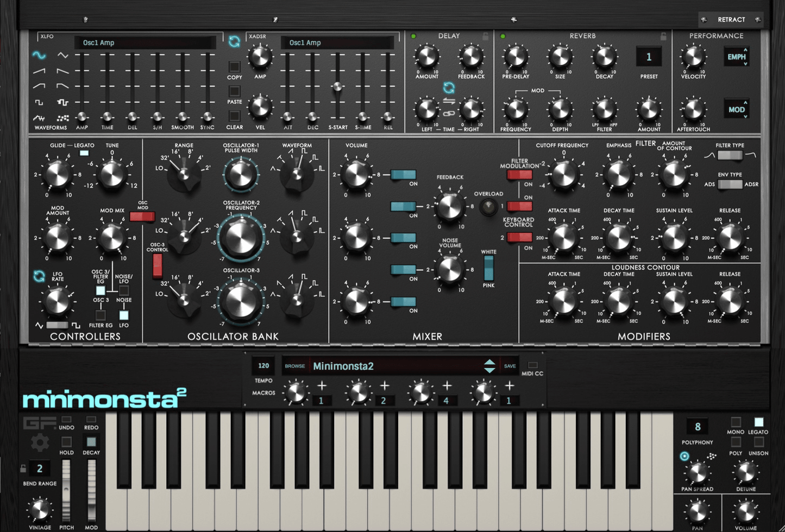Disable the Legato voice mode checkbox
785x532 pixels.
click(758, 422)
